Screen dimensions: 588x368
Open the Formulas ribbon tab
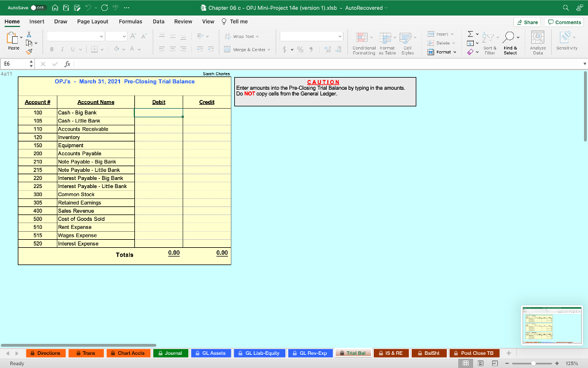[x=130, y=22]
